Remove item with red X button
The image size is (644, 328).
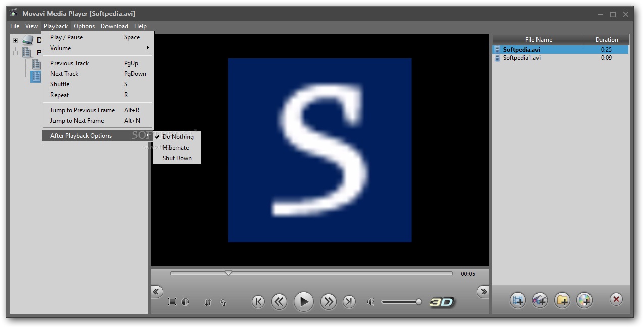coord(616,299)
